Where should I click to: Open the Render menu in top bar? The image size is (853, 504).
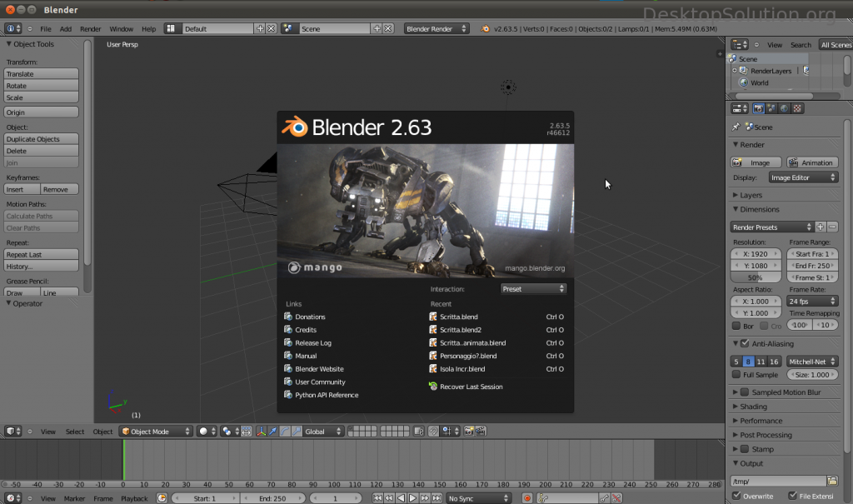click(x=90, y=28)
